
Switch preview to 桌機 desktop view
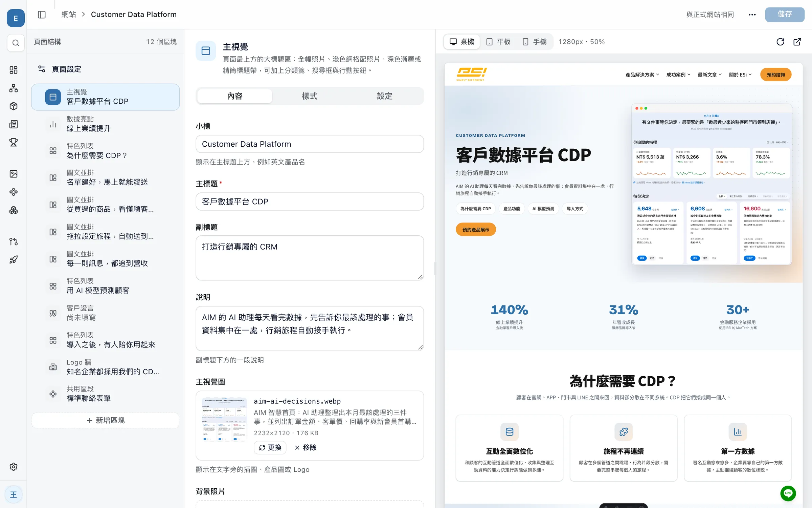[462, 42]
